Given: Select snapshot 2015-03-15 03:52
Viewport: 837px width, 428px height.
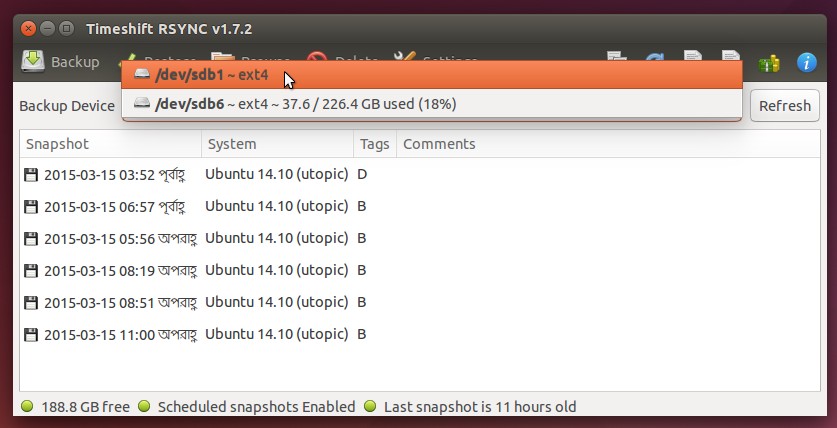Looking at the screenshot, I should coord(420,175).
